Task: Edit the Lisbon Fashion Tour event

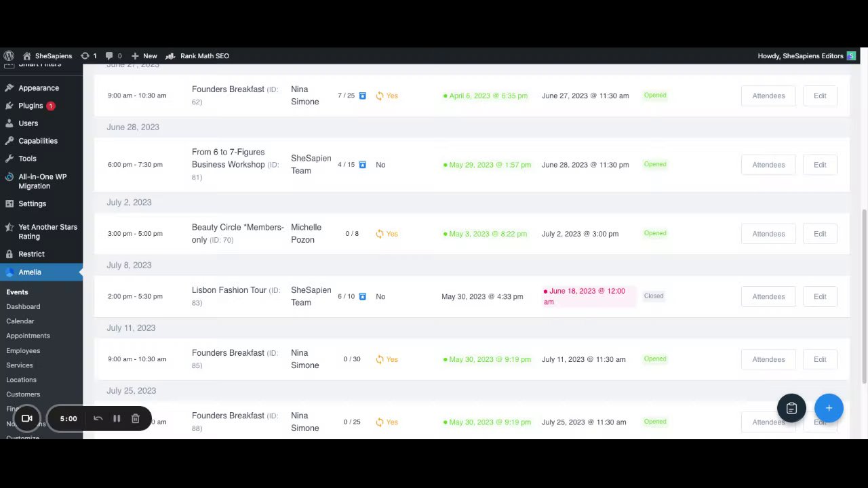Action: [820, 296]
